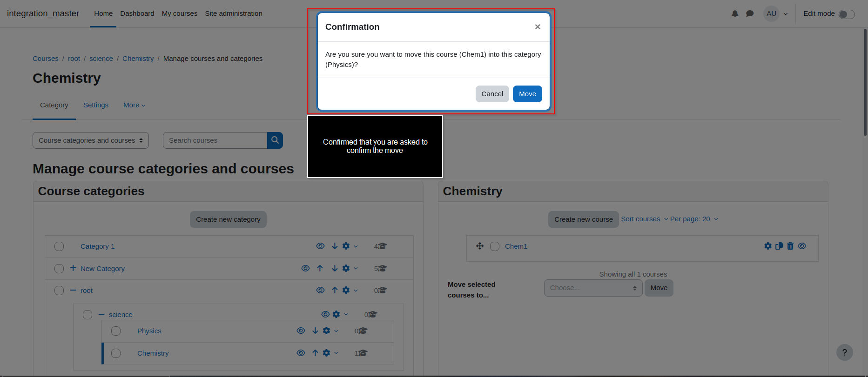Viewport: 868px width, 377px height.
Task: Check the root category checkbox
Action: (x=59, y=291)
